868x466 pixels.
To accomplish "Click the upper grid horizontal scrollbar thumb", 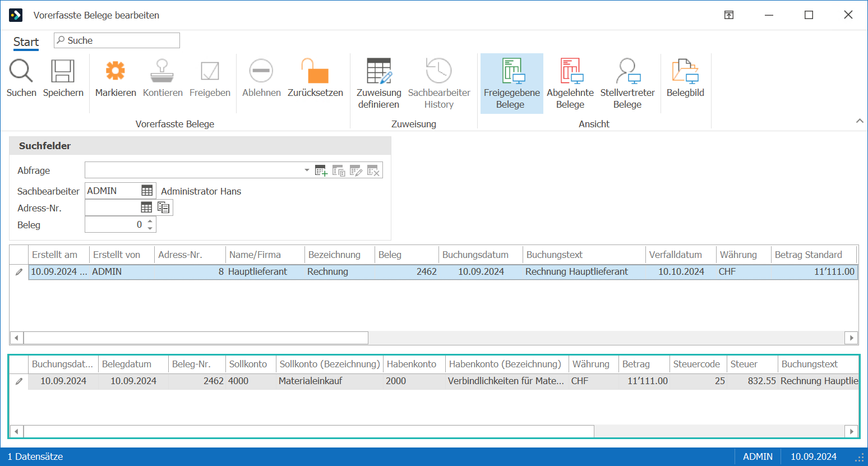I will point(196,338).
